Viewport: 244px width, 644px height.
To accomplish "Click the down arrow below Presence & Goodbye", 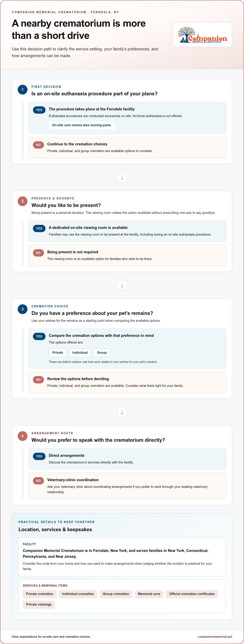I will tap(122, 285).
